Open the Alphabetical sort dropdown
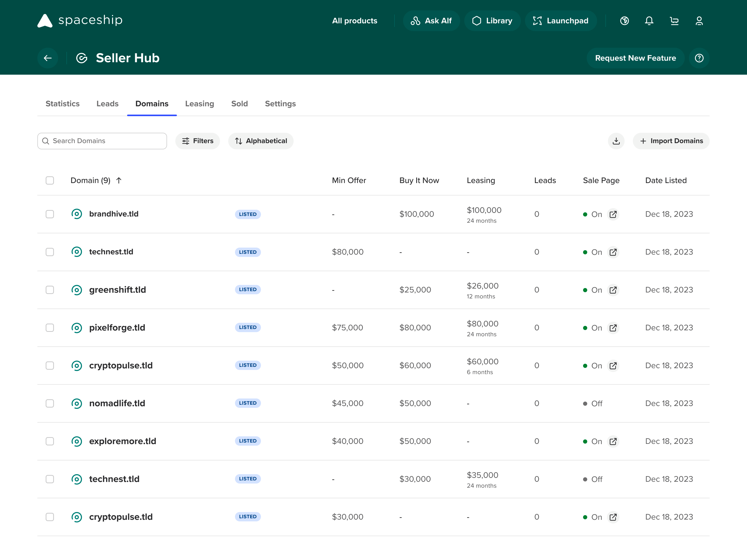The width and height of the screenshot is (747, 560). (x=261, y=141)
